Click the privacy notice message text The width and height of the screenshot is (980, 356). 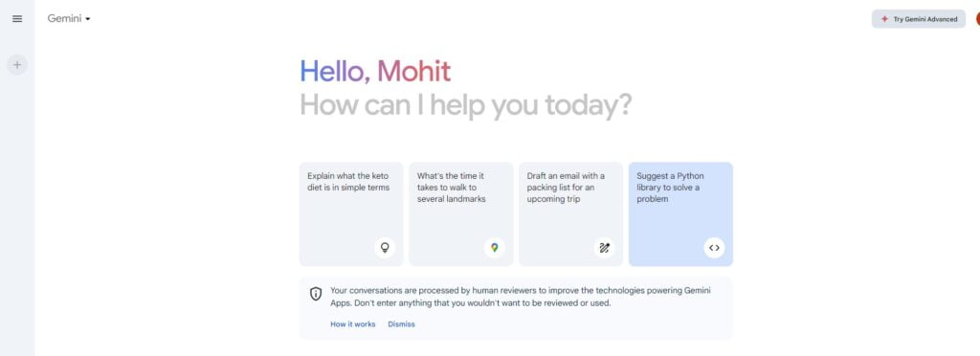coord(520,297)
